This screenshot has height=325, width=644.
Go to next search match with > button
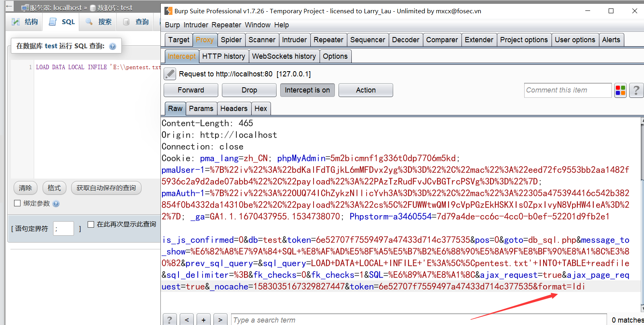click(x=220, y=320)
